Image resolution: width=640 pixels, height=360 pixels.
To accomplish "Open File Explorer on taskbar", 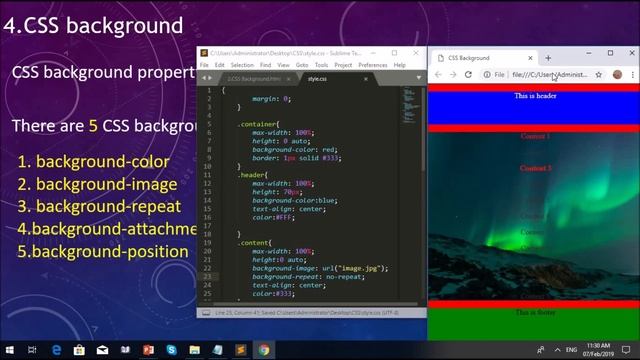I will click(x=195, y=350).
